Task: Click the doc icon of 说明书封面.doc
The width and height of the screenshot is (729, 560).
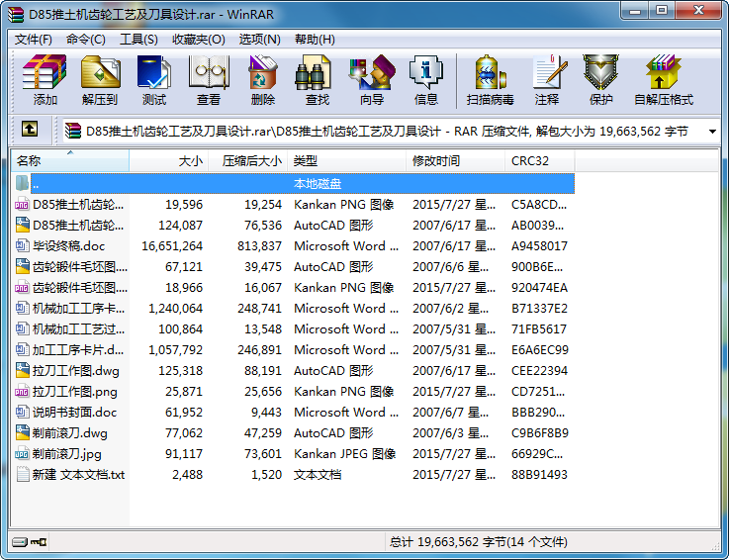Action: click(23, 413)
